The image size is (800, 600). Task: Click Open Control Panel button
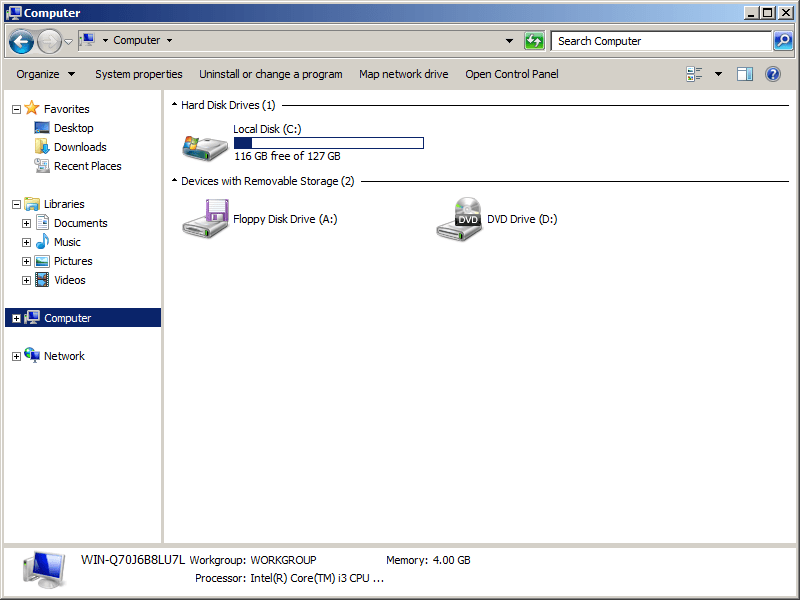click(x=511, y=74)
